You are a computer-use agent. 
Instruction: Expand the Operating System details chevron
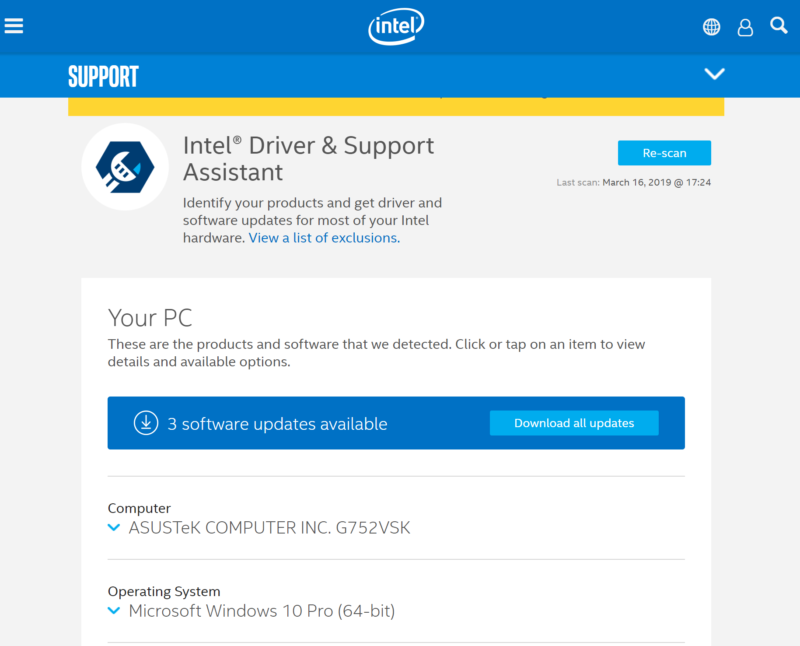[x=114, y=611]
